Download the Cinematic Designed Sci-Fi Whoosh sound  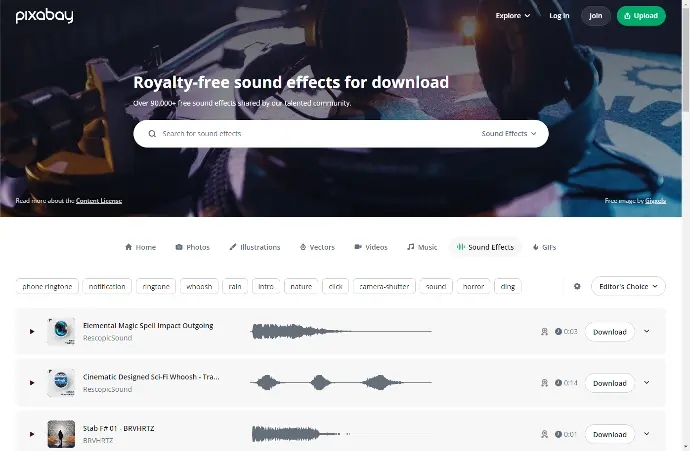(x=609, y=383)
